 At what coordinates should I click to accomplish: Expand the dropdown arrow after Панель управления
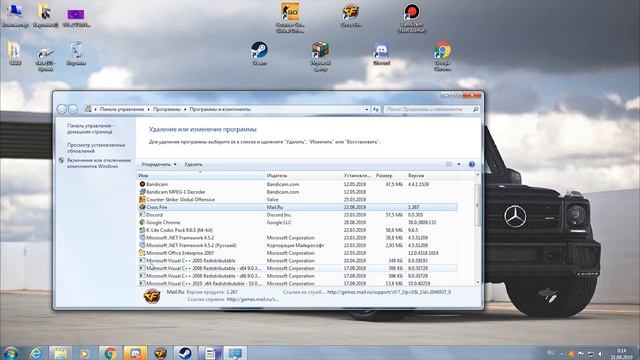coord(149,109)
